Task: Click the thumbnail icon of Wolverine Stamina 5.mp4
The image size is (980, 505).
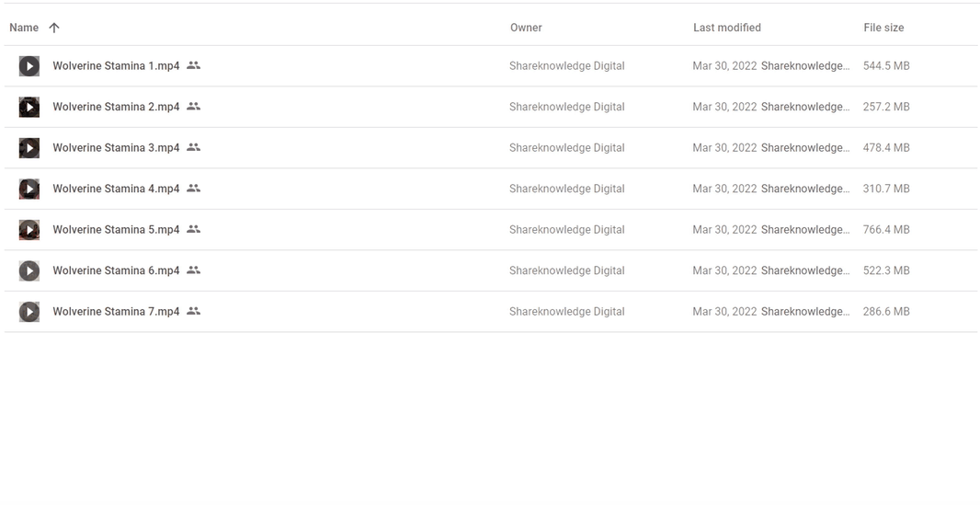Action: pyautogui.click(x=28, y=230)
